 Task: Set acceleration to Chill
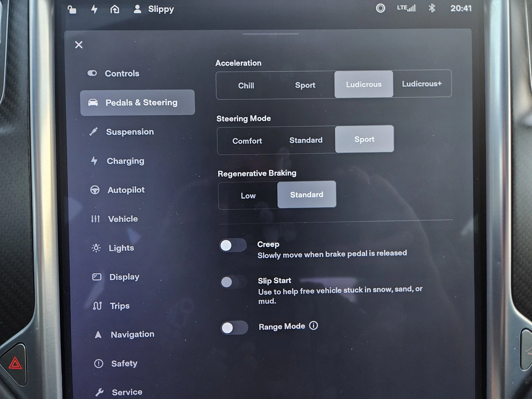(246, 85)
